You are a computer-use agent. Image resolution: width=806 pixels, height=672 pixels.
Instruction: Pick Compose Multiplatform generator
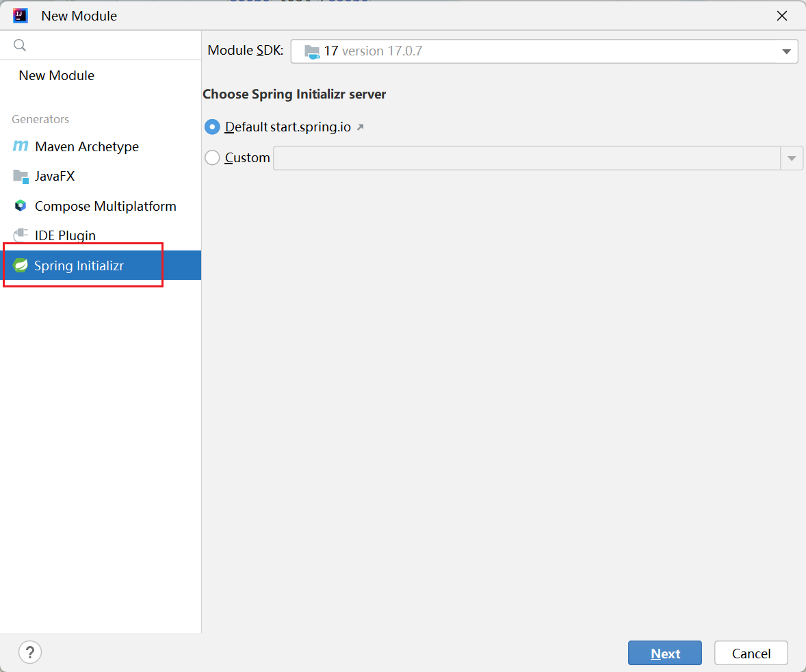101,206
